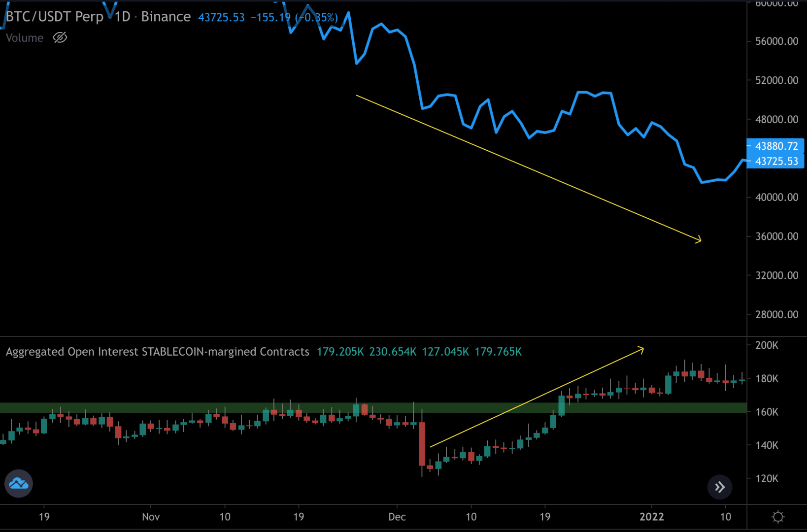The width and height of the screenshot is (807, 532).
Task: Click the 52000.00 price axis label
Action: pos(777,80)
